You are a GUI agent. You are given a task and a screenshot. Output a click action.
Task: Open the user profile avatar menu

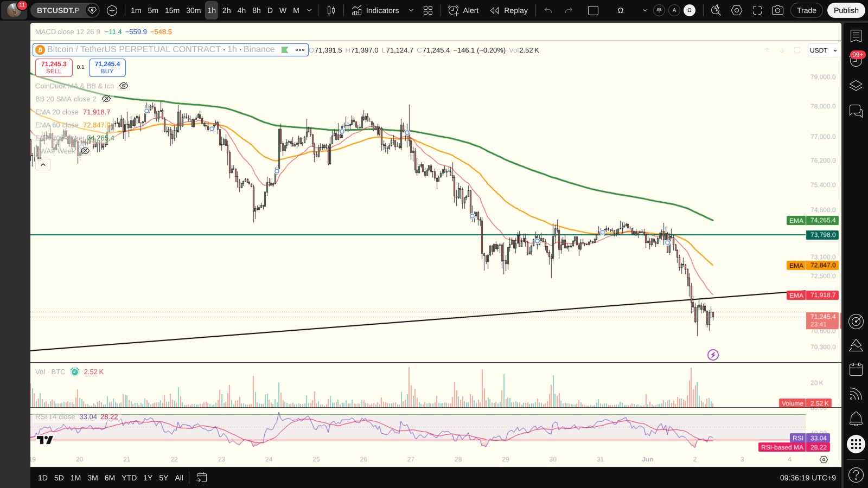(x=14, y=10)
